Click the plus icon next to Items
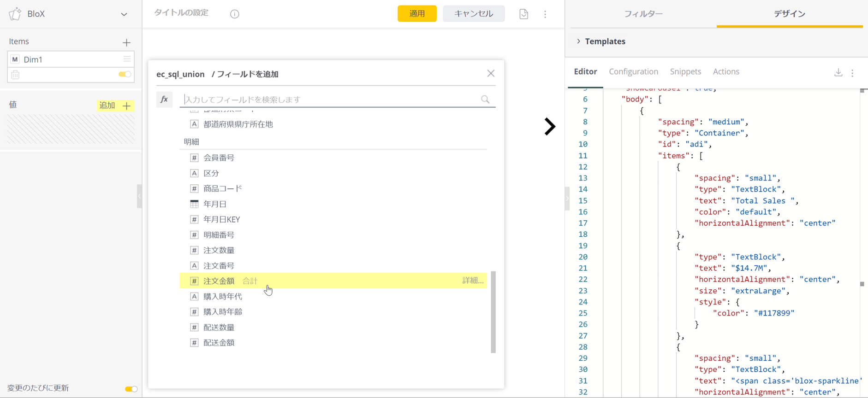868x398 pixels. point(126,42)
